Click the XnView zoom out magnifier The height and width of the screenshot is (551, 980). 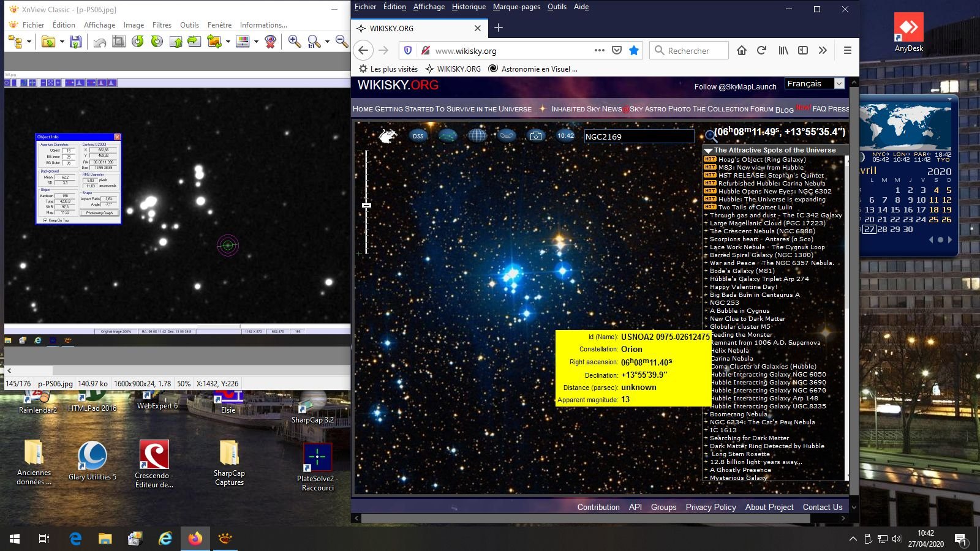342,42
